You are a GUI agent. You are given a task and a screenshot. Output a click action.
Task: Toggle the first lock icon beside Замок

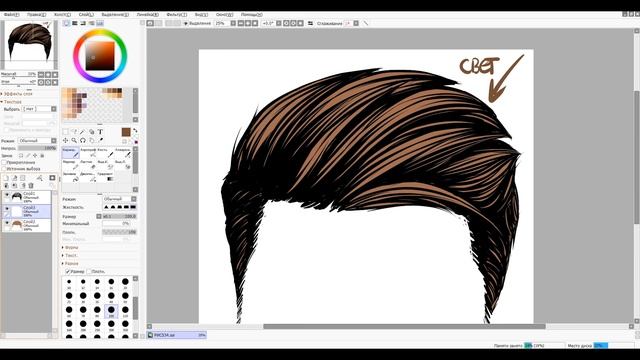click(x=21, y=156)
